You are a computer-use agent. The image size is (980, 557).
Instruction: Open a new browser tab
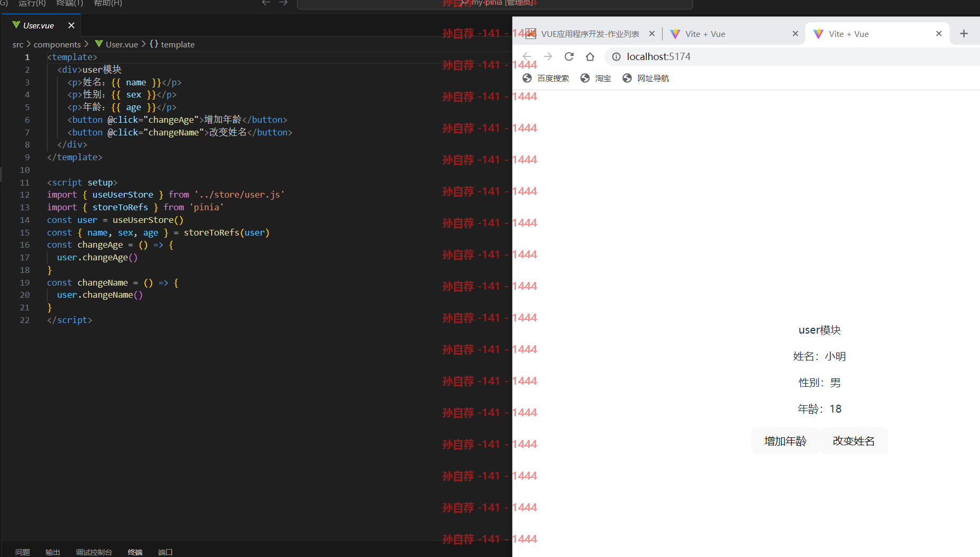point(964,34)
